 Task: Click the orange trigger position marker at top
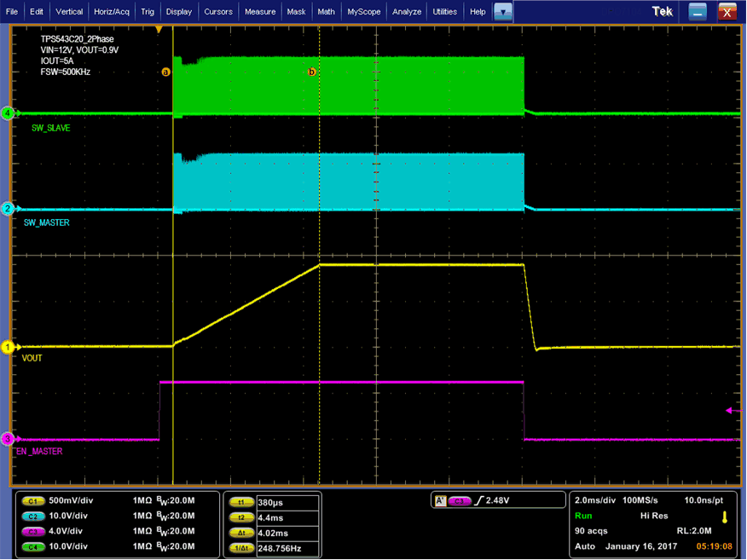coord(159,30)
